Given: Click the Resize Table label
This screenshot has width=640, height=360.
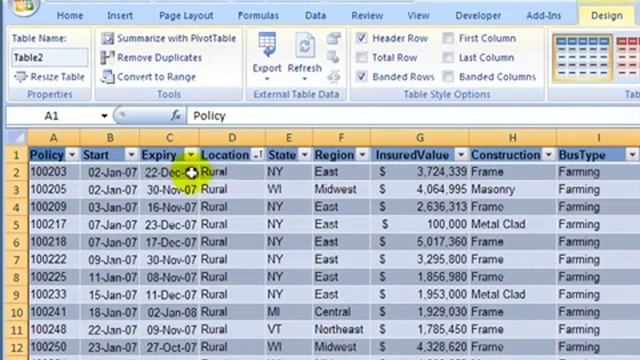Looking at the screenshot, I should [58, 77].
